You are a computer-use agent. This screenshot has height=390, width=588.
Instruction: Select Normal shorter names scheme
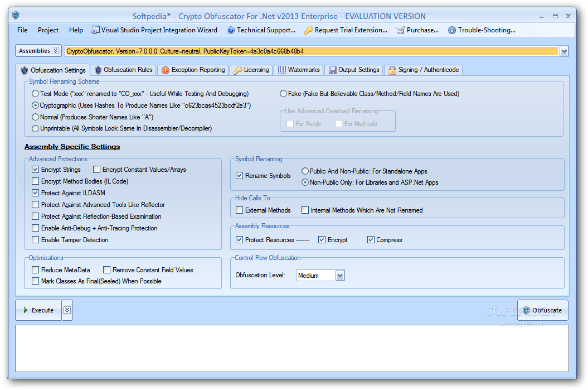[x=35, y=117]
